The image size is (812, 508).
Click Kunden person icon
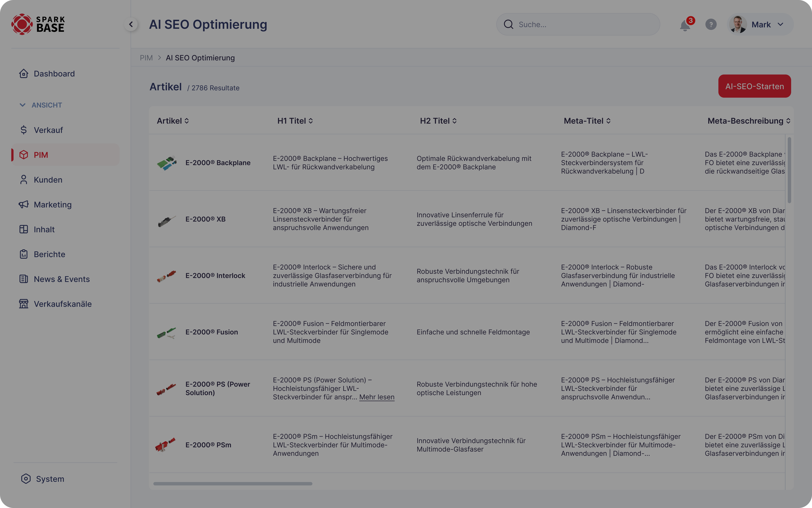tap(24, 180)
